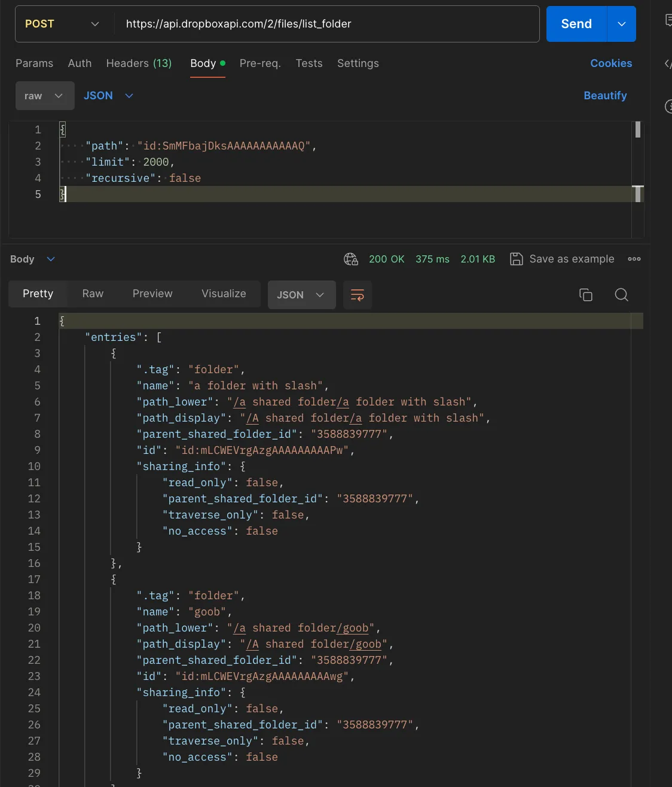Viewport: 672px width, 787px height.
Task: Click the 375 ms response time
Action: point(432,259)
